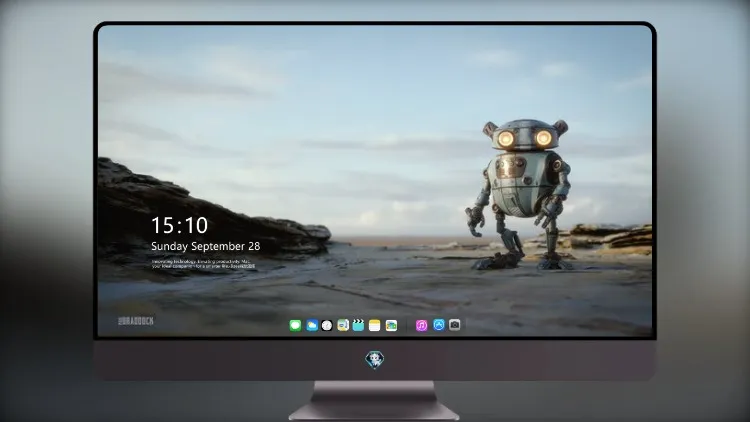750x422 pixels.
Task: Open the Clock app in dock
Action: click(327, 325)
